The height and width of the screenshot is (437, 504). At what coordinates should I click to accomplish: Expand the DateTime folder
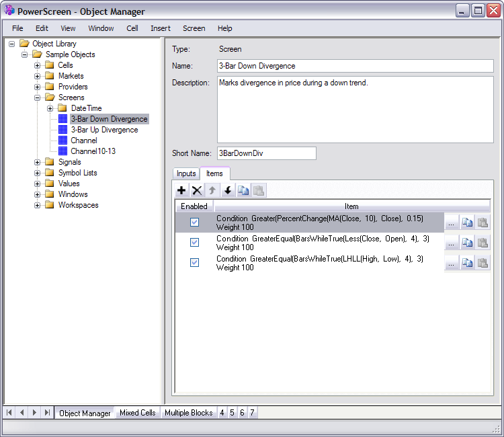[50, 108]
